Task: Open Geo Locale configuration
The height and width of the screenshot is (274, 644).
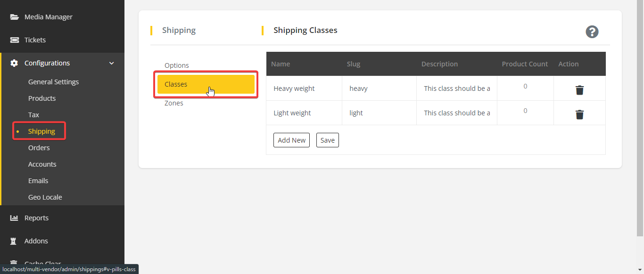Action: click(x=45, y=197)
